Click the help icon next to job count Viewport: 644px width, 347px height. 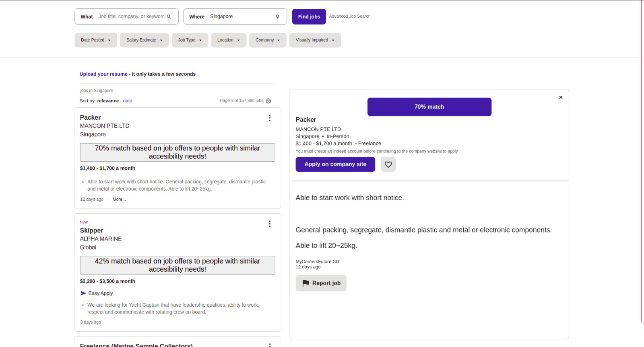point(268,101)
